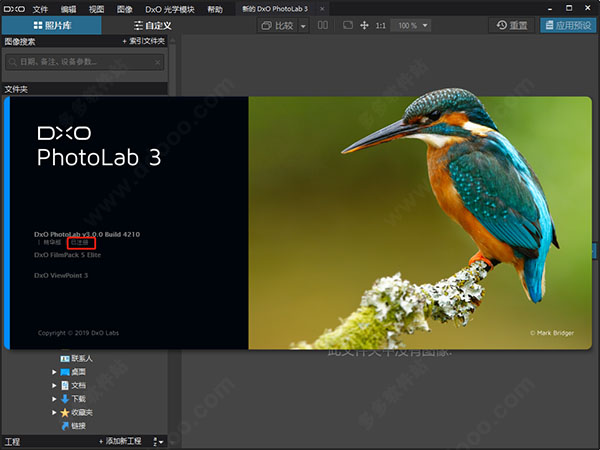The image size is (600, 450).
Task: Switch to the 自定义 tab
Action: coord(153,26)
